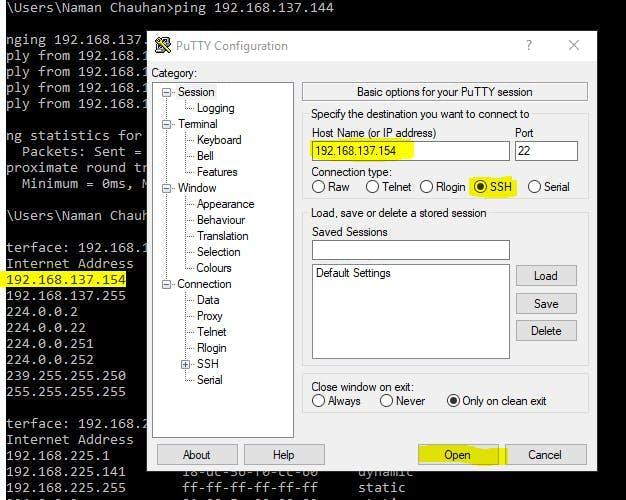Collapse the Terminal tree node
626x500 pixels.
(x=166, y=125)
